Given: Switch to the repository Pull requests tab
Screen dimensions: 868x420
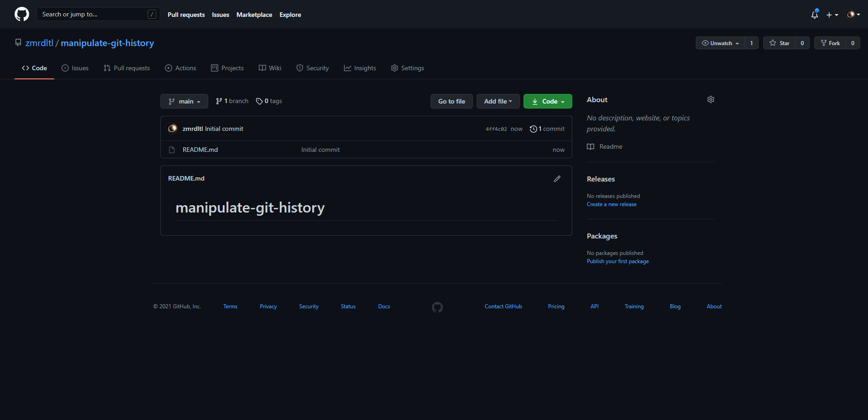Looking at the screenshot, I should pos(127,68).
